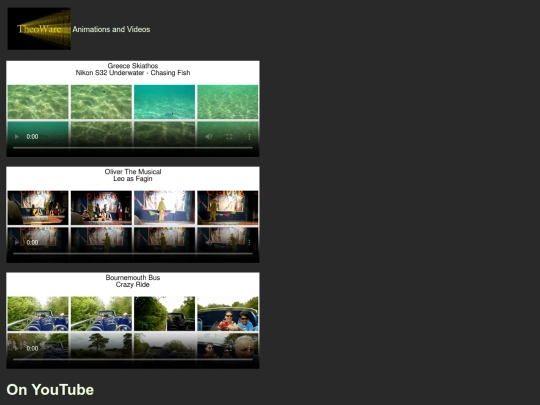Click the 'Oliver The Musical' title

pyautogui.click(x=133, y=172)
